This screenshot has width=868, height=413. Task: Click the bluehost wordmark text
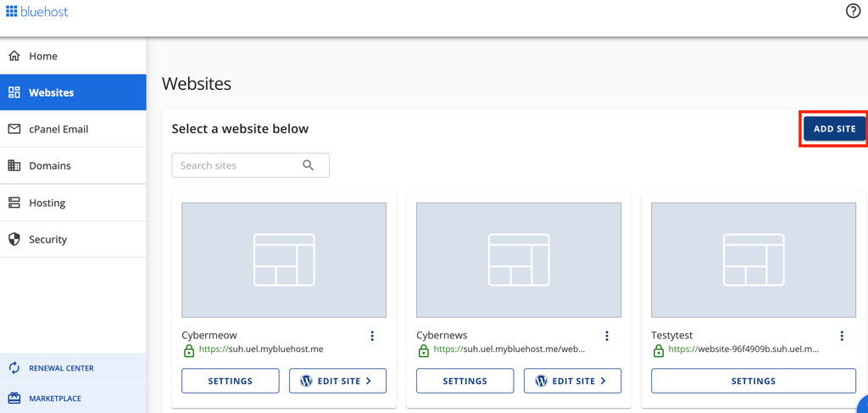[x=45, y=12]
